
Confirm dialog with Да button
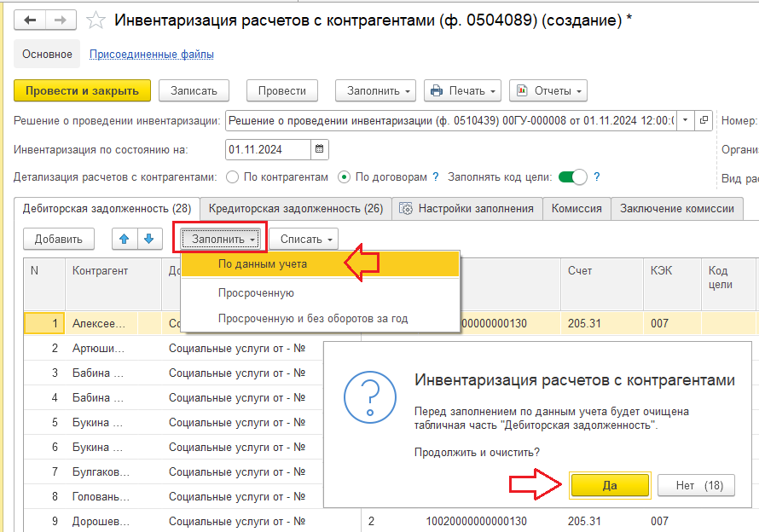610,485
